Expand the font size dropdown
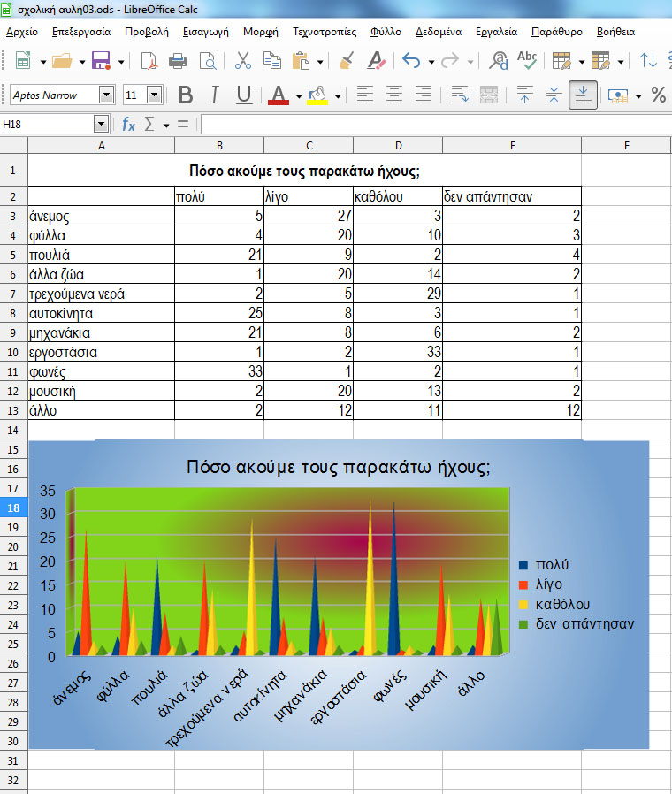Image resolution: width=672 pixels, height=794 pixels. [x=155, y=95]
